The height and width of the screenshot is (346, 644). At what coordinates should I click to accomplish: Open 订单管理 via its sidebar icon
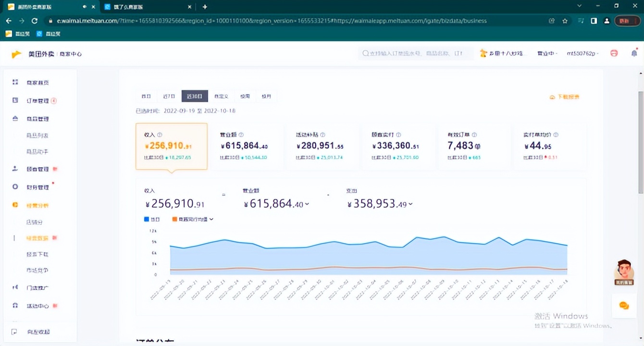(x=15, y=100)
